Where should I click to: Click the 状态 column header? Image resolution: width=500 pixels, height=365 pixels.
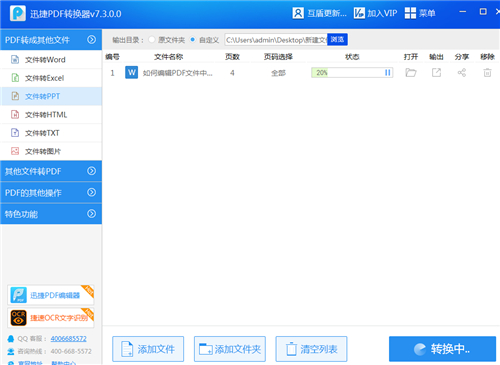[352, 57]
